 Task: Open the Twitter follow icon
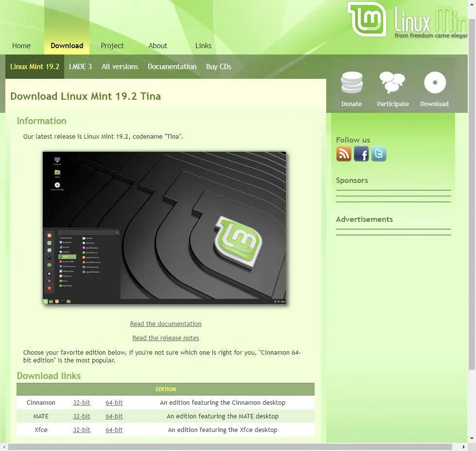coord(379,154)
